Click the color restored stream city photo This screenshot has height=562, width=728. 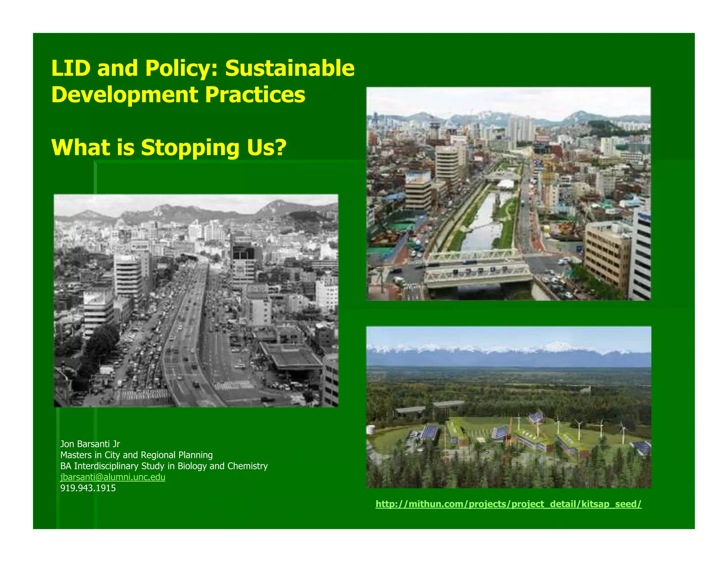(x=508, y=194)
